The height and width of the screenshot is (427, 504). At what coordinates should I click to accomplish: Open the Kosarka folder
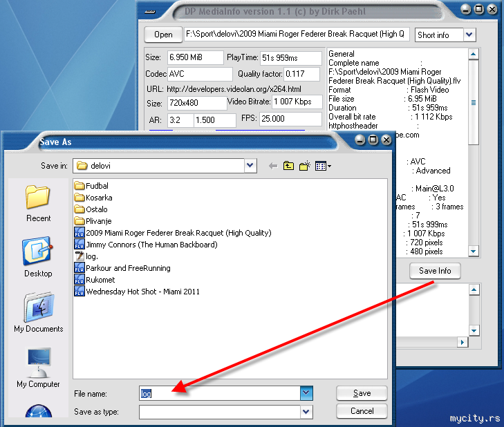(93, 198)
